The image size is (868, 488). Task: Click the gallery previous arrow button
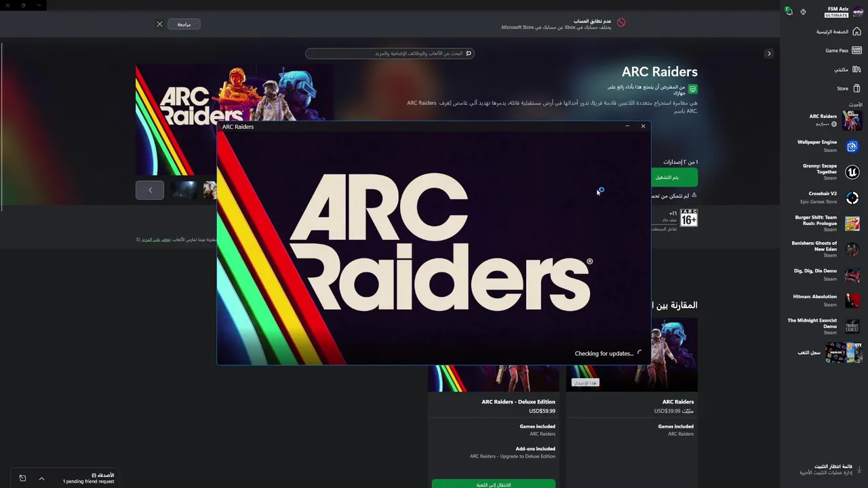coord(150,190)
